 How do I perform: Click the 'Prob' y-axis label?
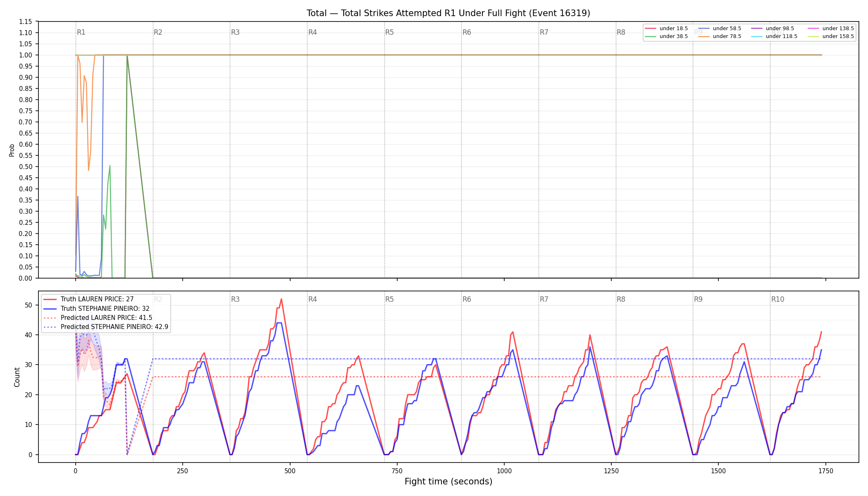(12, 150)
